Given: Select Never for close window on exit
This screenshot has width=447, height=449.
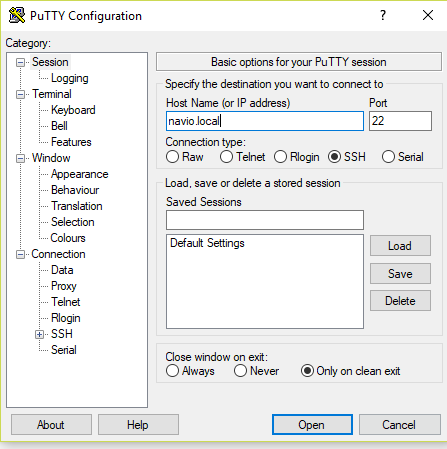Looking at the screenshot, I should [240, 371].
